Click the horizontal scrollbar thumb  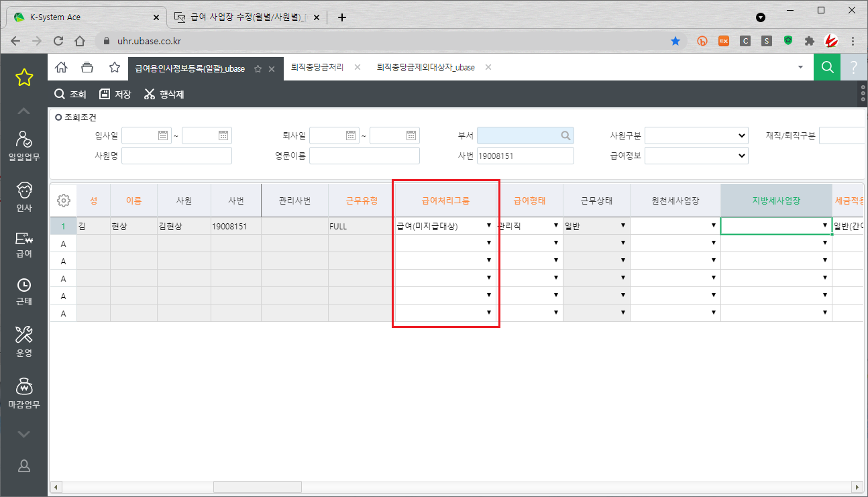tap(258, 487)
